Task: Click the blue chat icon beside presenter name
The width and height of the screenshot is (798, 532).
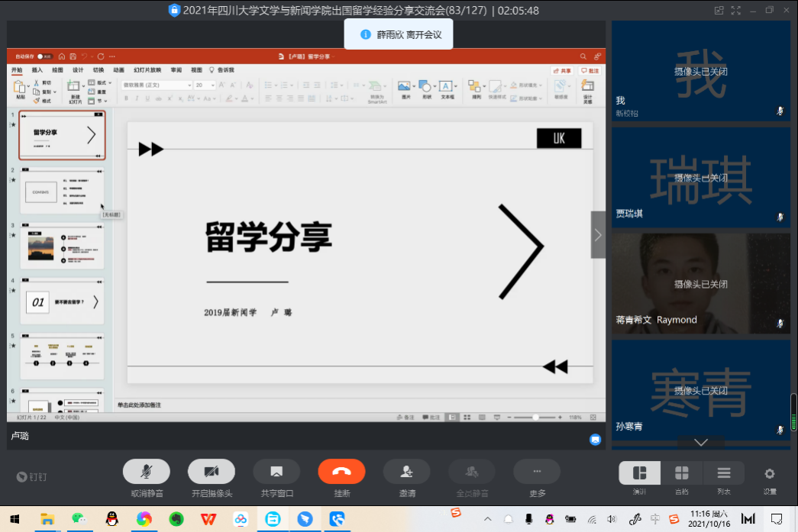Action: pos(595,439)
